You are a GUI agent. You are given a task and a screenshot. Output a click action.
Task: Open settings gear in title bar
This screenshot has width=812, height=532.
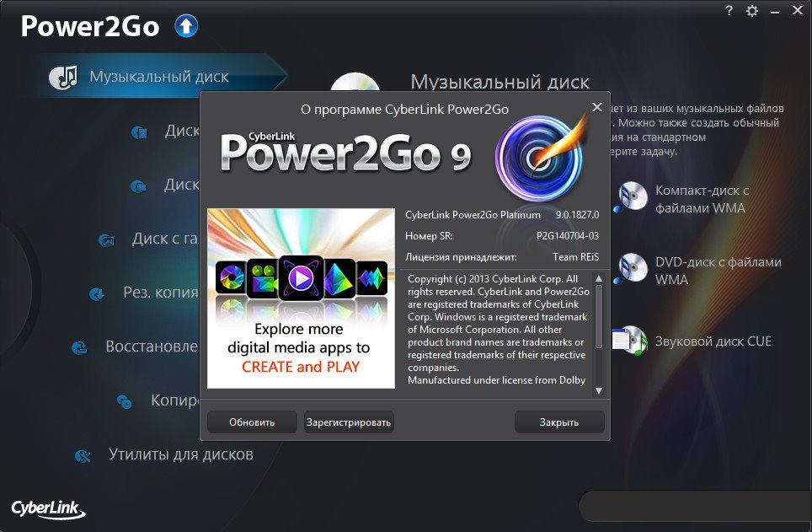pyautogui.click(x=752, y=11)
